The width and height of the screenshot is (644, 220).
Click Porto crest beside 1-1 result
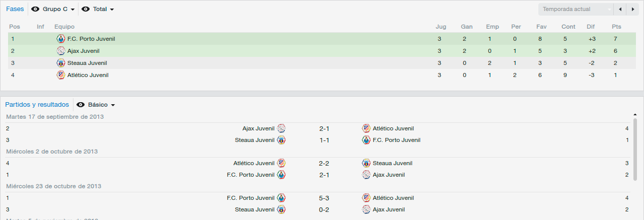[366, 140]
